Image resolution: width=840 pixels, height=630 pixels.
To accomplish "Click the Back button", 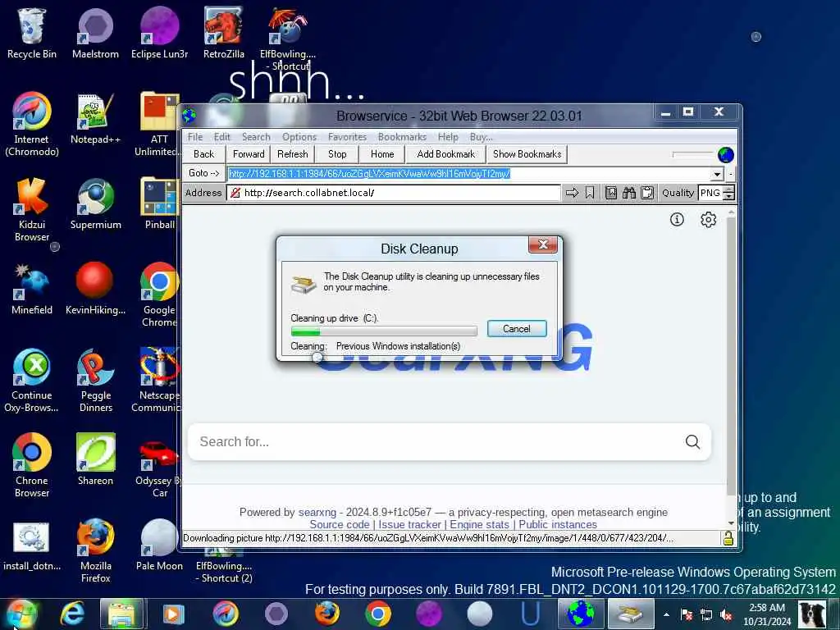I will coord(204,154).
